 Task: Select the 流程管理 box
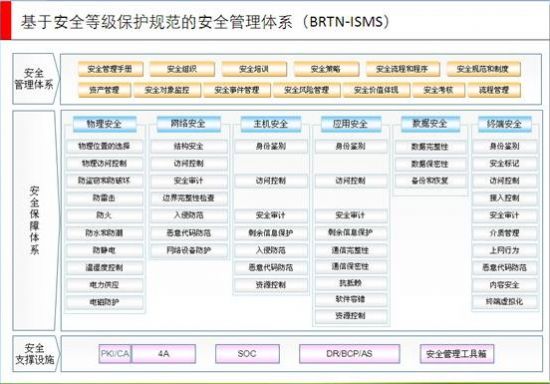click(494, 90)
